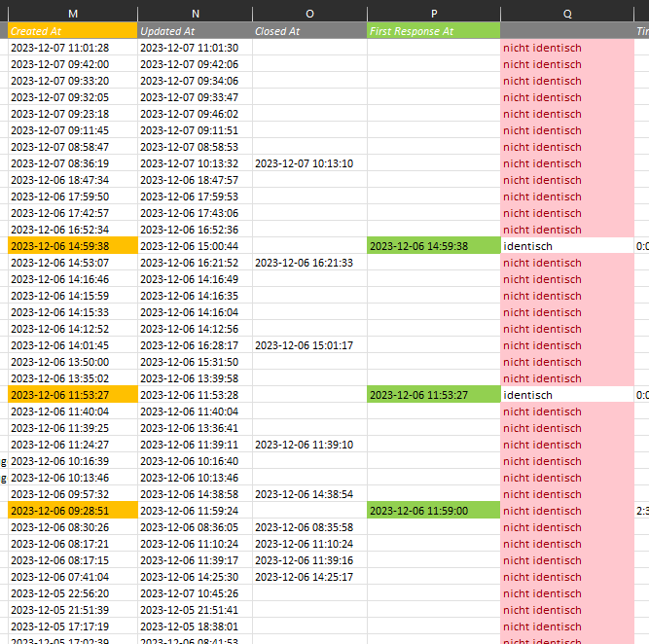
Task: Select Created At cell 2023-12-05 22:56:20
Action: pos(73,594)
